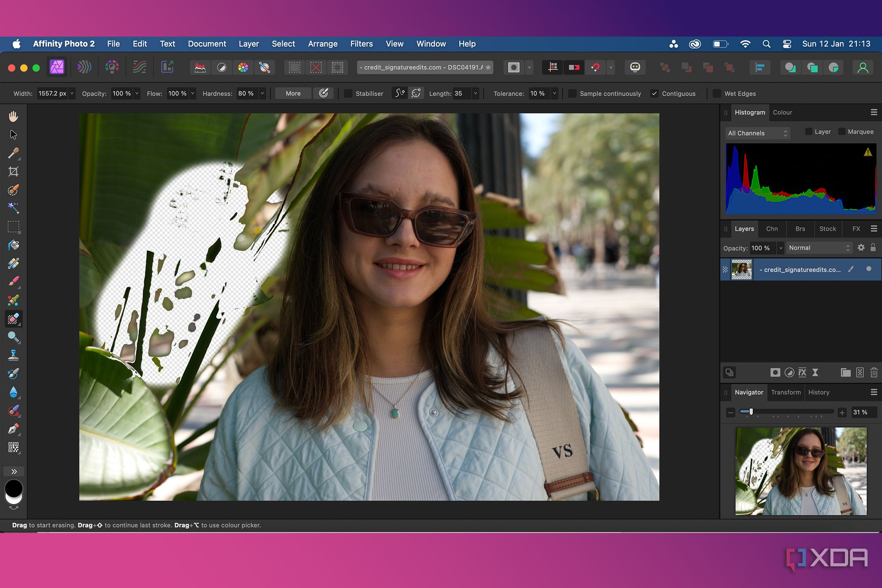Image resolution: width=882 pixels, height=588 pixels.
Task: Open layer effects fx icon
Action: [x=802, y=373]
